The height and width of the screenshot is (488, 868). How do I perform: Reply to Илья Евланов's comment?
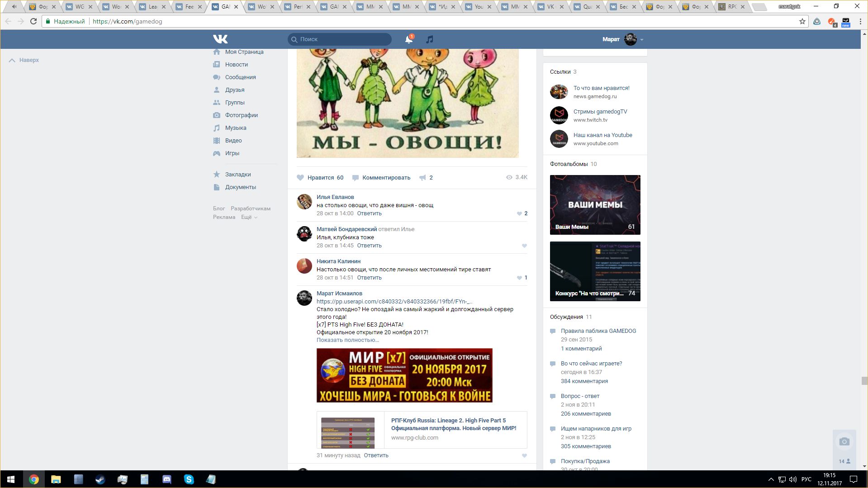[369, 213]
